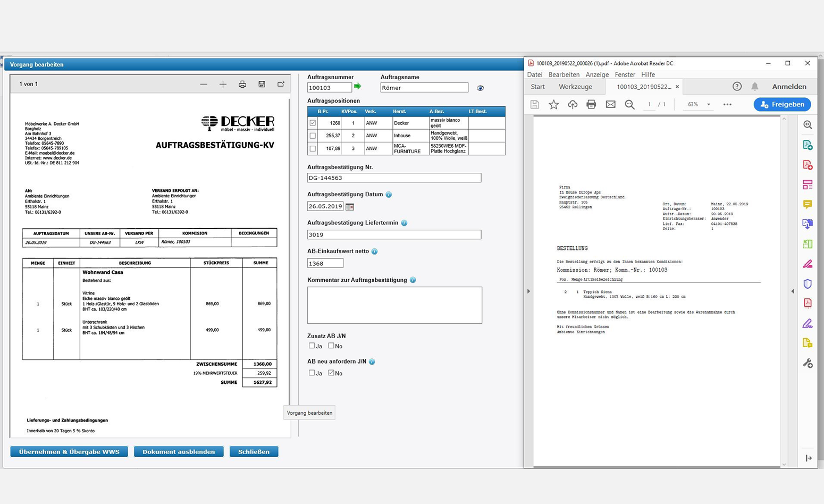Switch to the Start tab in Acrobat

(x=537, y=87)
